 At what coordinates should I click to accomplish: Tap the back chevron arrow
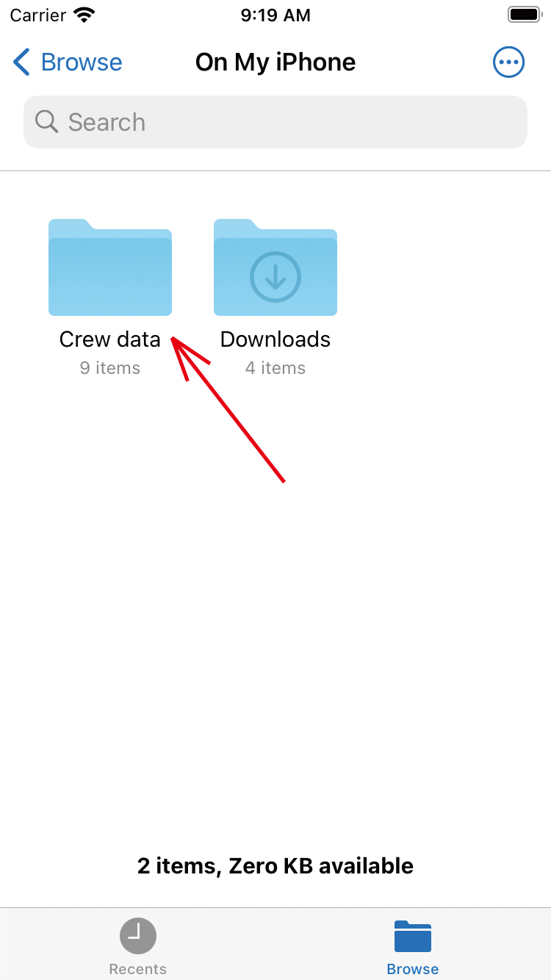click(22, 62)
